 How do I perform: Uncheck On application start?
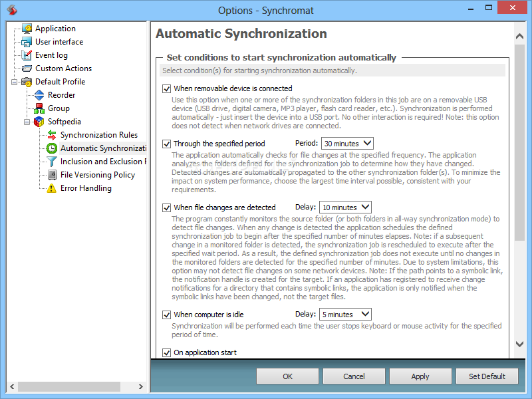[x=167, y=353]
